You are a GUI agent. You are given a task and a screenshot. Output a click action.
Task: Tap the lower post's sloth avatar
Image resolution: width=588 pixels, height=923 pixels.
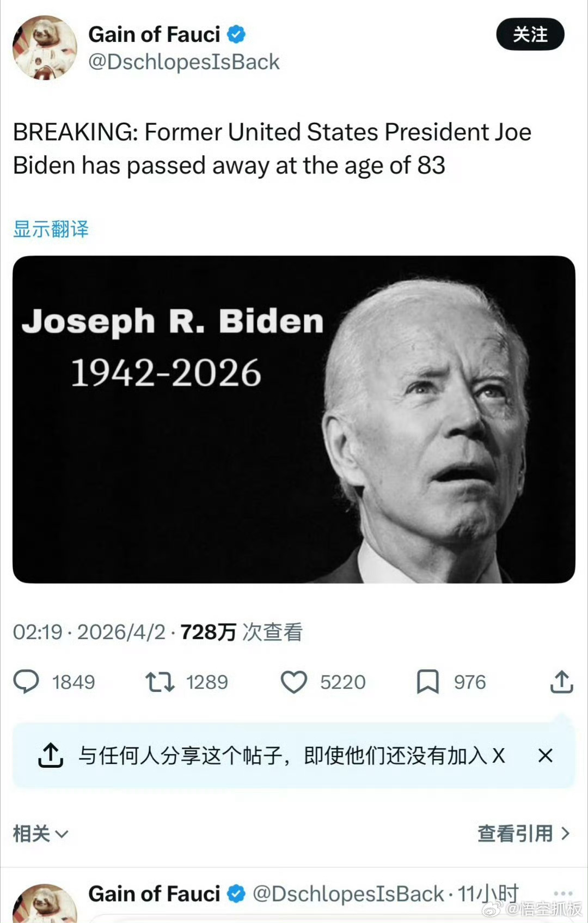point(45,903)
